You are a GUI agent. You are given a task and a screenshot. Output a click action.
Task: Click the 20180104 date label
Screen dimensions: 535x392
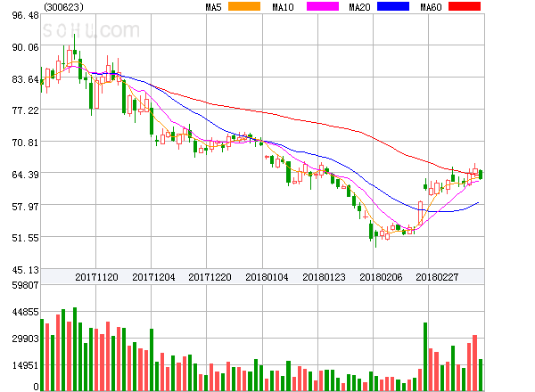point(267,277)
